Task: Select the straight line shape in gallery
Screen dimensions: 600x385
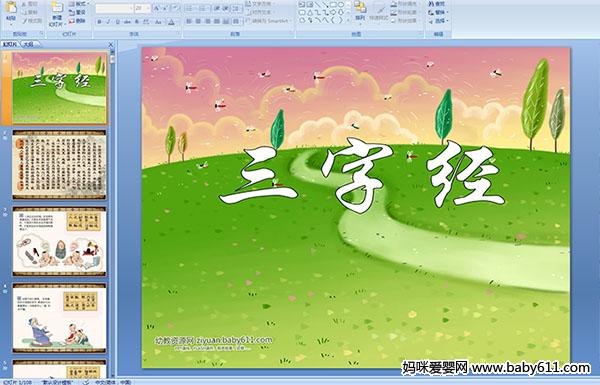Action: [317, 5]
